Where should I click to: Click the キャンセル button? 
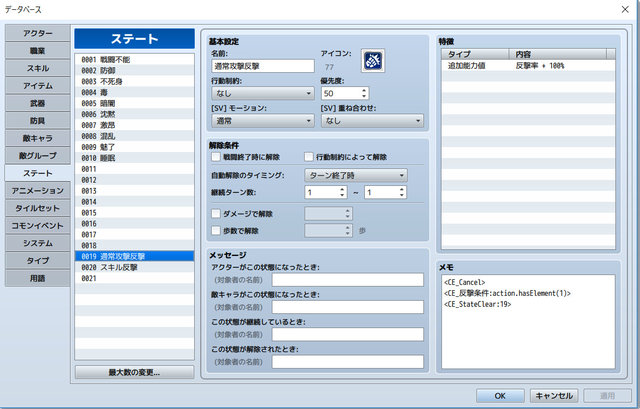(554, 396)
